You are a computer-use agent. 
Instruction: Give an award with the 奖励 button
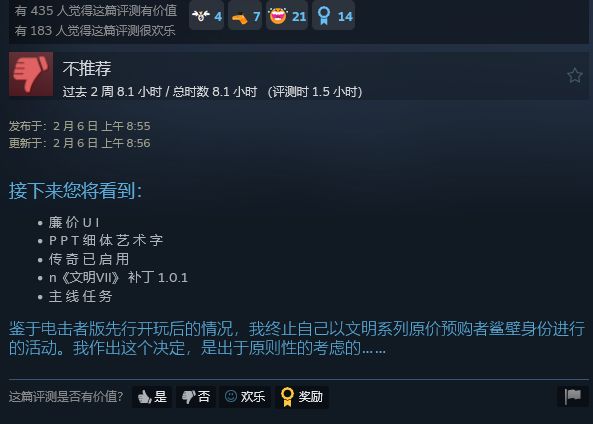point(302,397)
